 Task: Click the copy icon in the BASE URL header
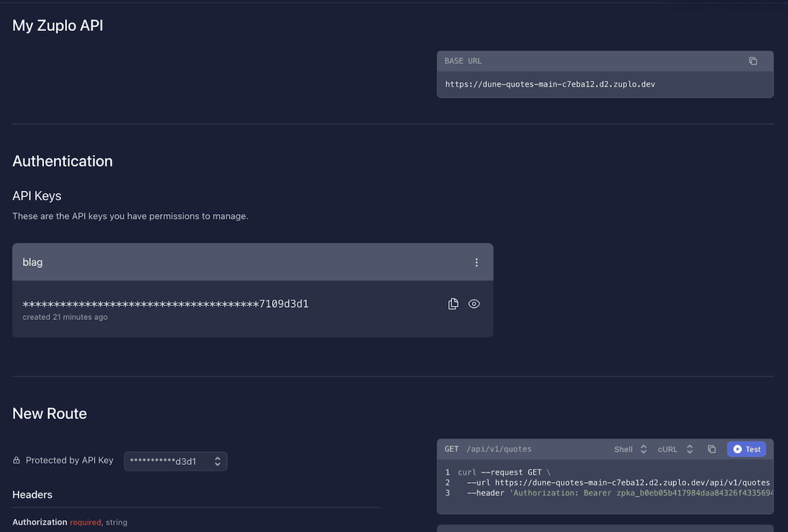pos(753,60)
